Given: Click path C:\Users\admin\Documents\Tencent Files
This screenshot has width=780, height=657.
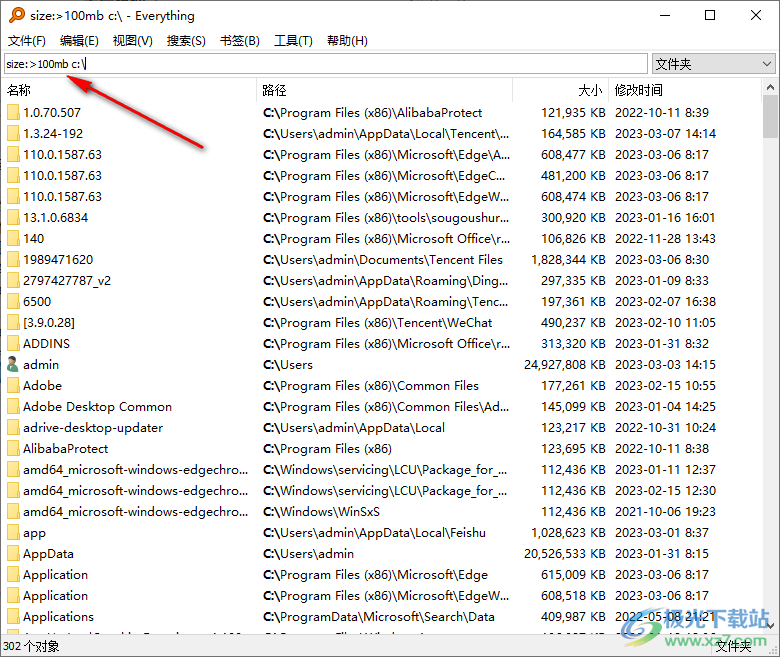Looking at the screenshot, I should 383,260.
